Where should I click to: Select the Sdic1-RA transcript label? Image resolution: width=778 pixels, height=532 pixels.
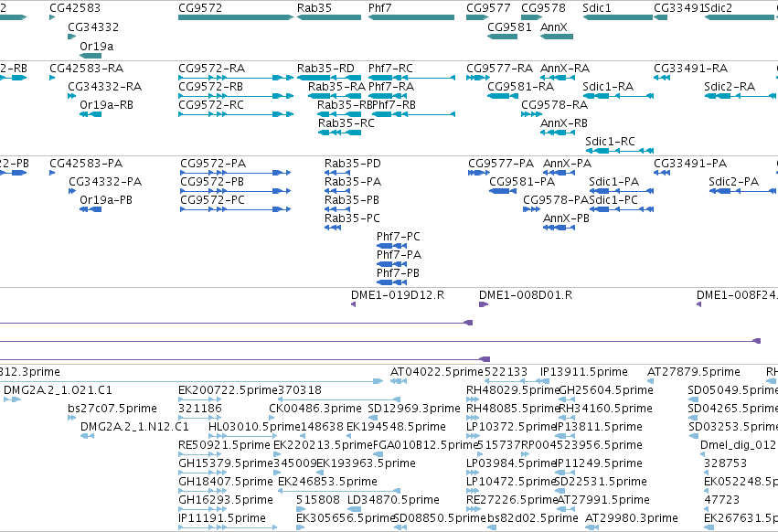pyautogui.click(x=608, y=86)
